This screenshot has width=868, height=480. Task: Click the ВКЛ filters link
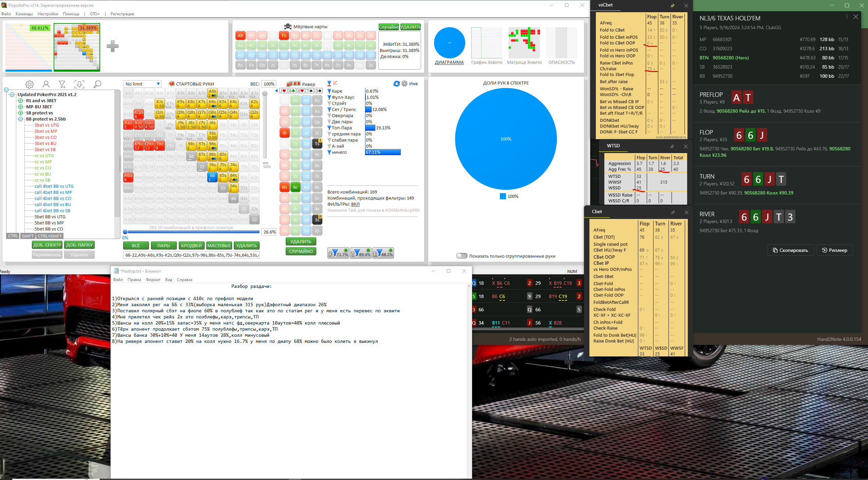pos(355,204)
